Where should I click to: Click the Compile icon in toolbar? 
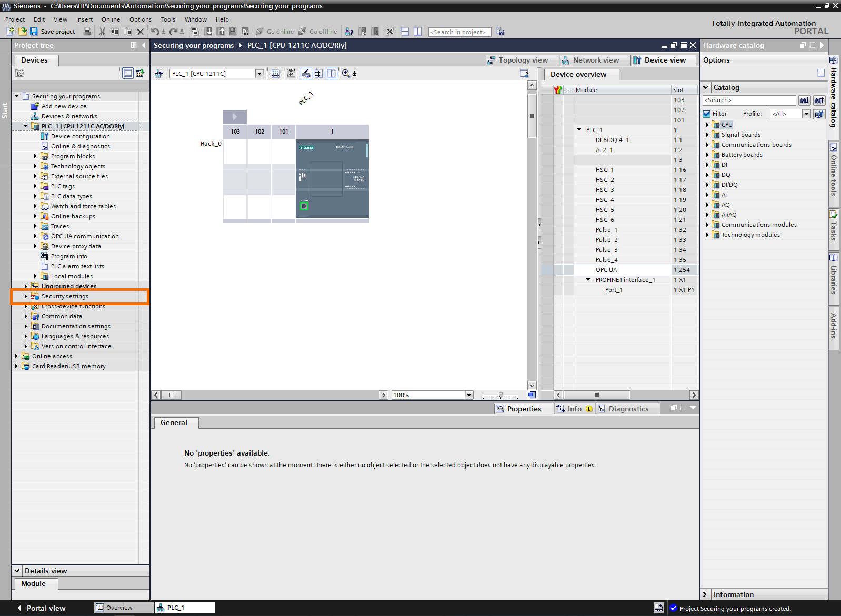(195, 32)
